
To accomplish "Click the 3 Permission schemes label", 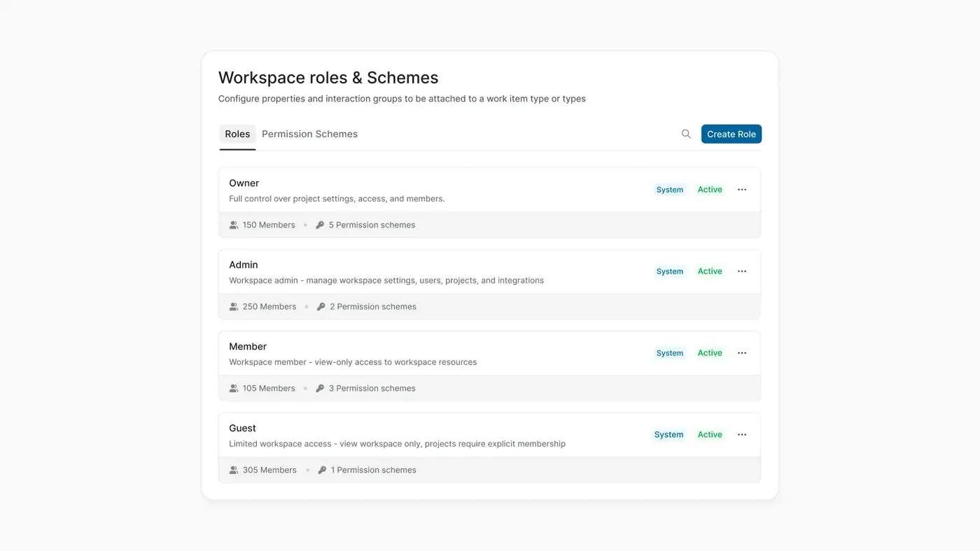I will coord(372,389).
